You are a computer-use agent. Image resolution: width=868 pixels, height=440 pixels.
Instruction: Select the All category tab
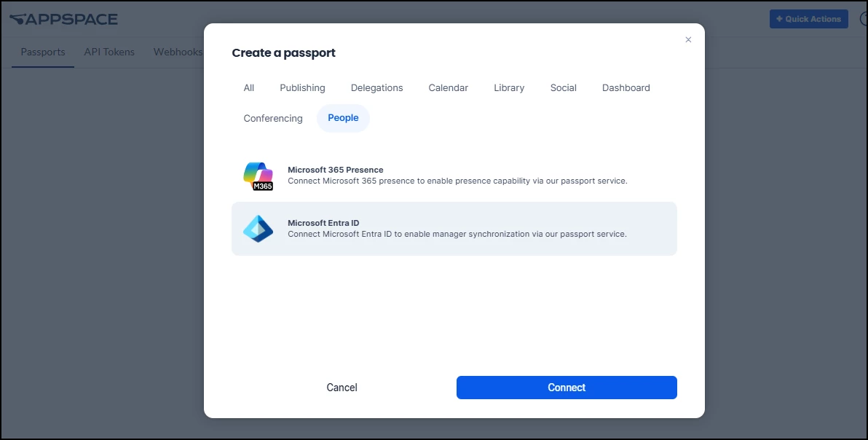(x=248, y=88)
